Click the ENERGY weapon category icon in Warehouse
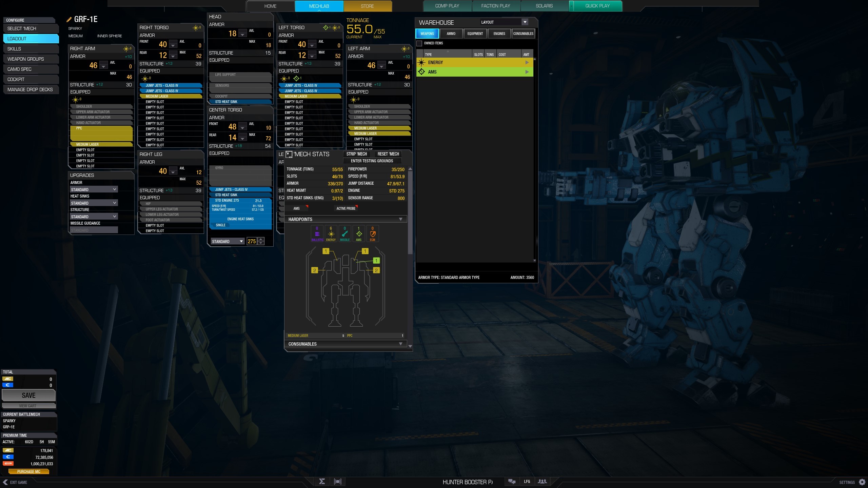868x488 pixels. tap(421, 62)
